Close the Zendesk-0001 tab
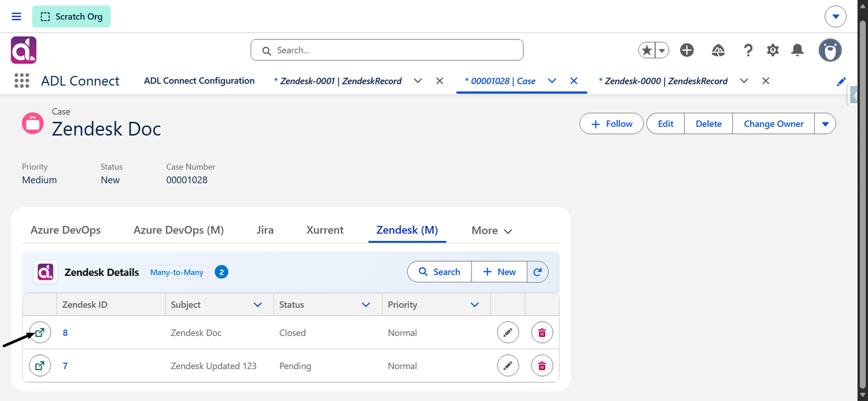The image size is (868, 401). point(439,81)
